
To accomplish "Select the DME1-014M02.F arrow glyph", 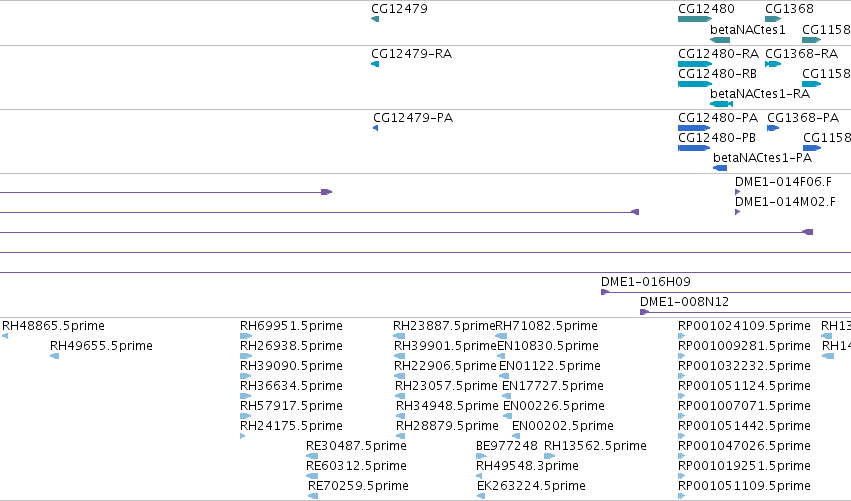I will click(x=738, y=212).
